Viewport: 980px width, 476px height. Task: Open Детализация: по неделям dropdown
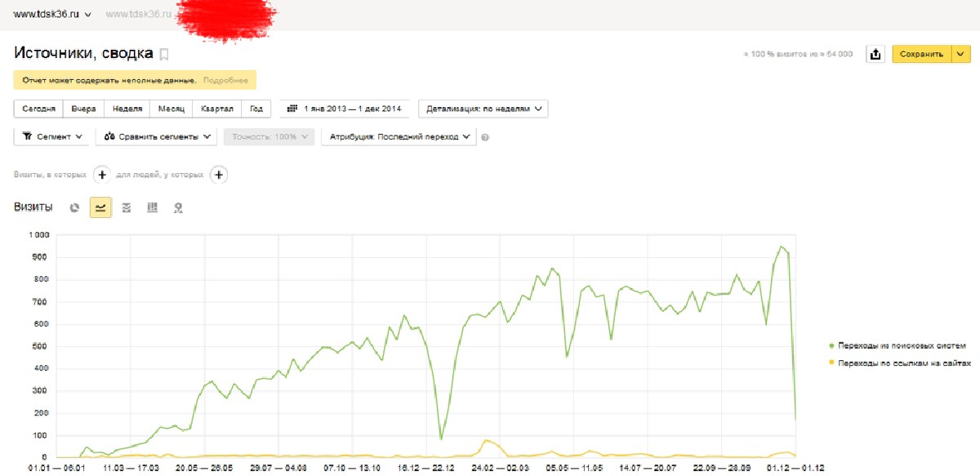click(x=483, y=109)
